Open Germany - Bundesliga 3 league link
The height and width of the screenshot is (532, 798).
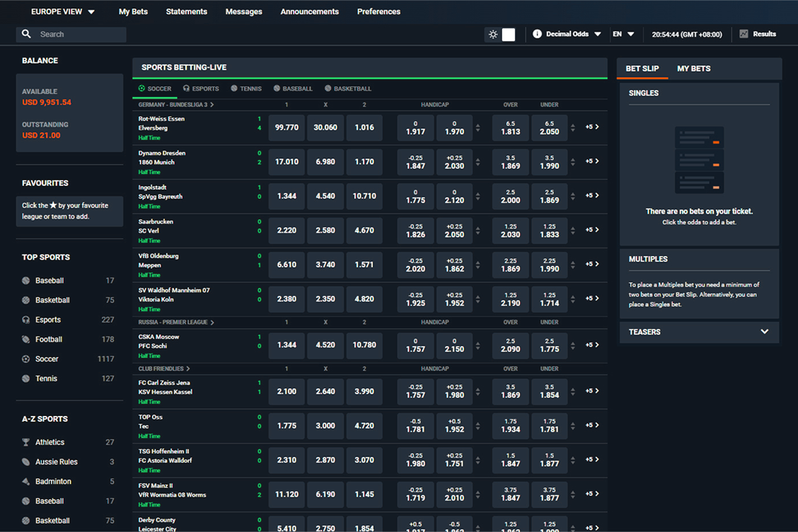point(175,105)
